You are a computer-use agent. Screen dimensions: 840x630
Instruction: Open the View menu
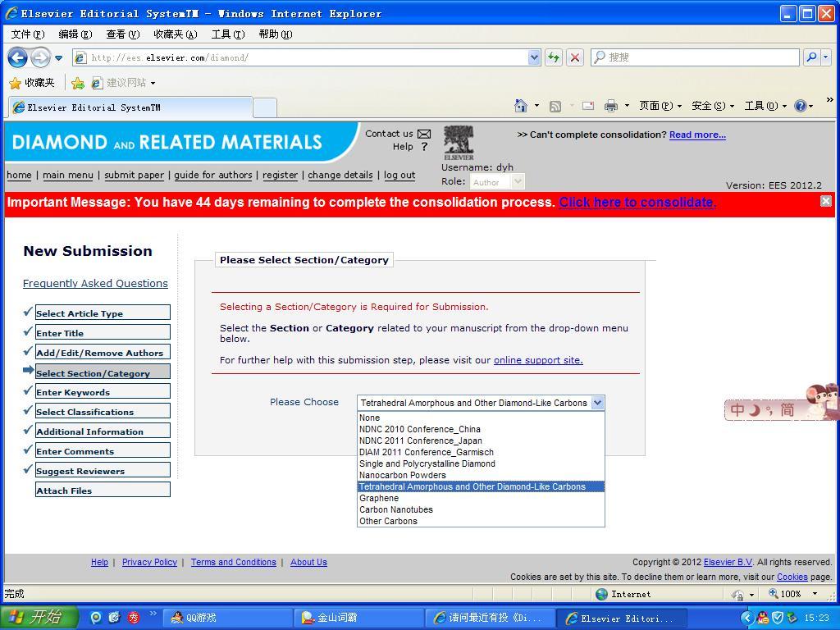coord(123,34)
